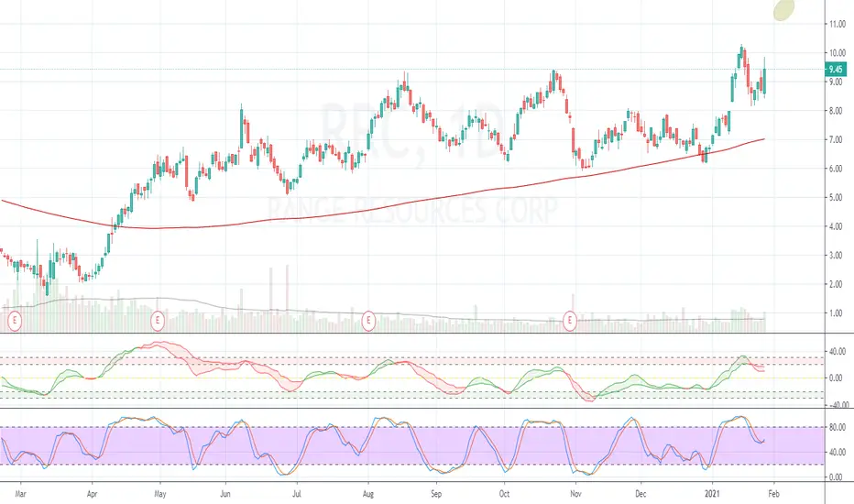This screenshot has width=854, height=504.
Task: Select the Feb label on the time axis
Action: point(774,494)
